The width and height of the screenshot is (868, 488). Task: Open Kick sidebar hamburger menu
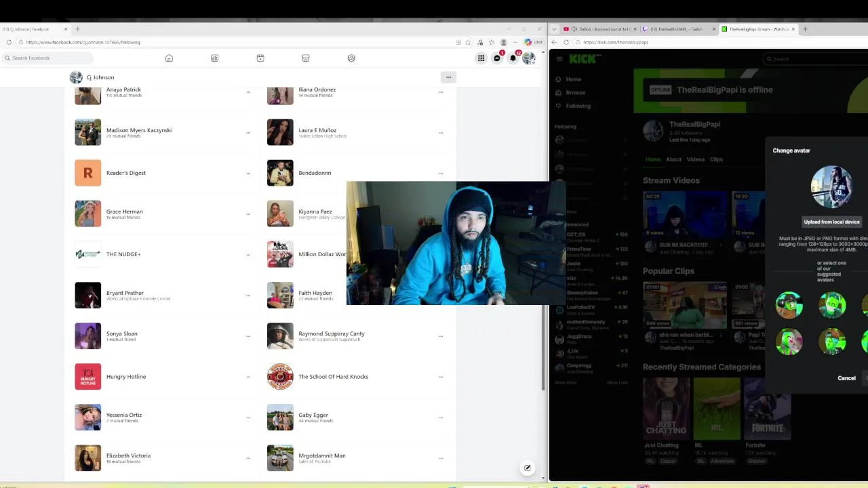559,59
